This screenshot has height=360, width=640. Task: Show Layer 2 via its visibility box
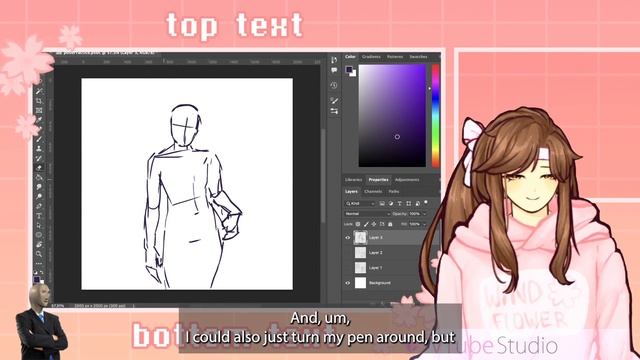coord(348,253)
